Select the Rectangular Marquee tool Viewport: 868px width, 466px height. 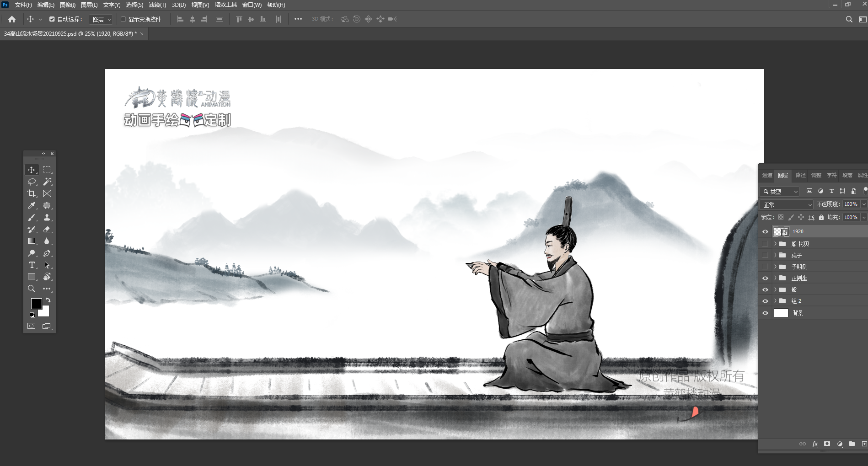pyautogui.click(x=47, y=170)
